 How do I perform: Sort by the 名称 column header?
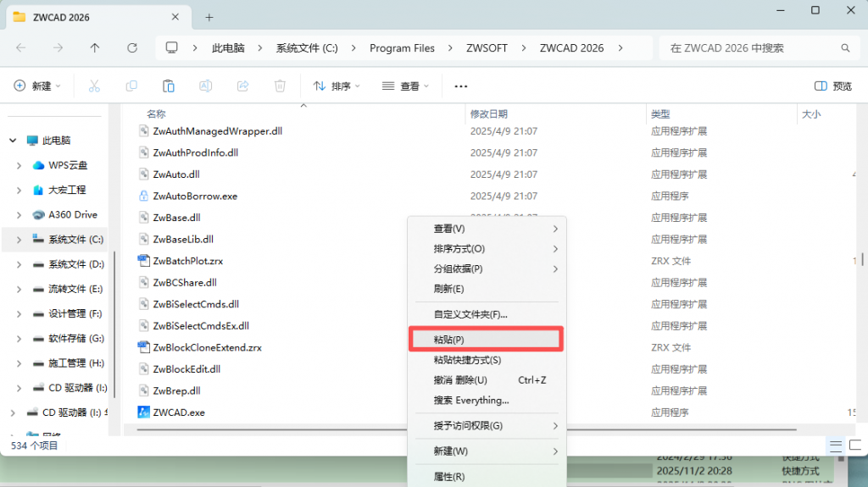(156, 114)
